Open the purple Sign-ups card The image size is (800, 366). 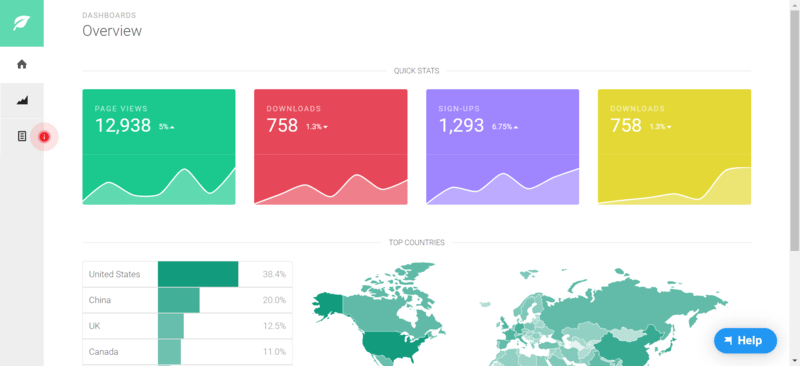pos(503,147)
